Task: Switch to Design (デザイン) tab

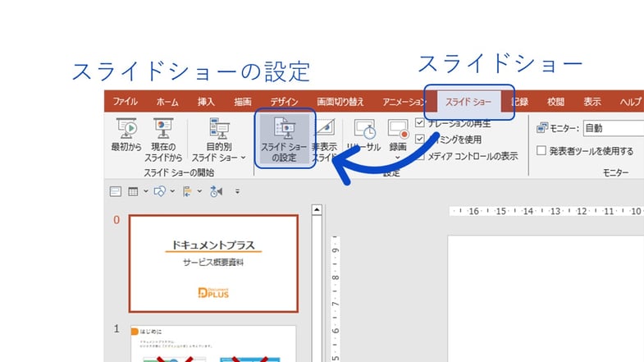Action: tap(284, 102)
